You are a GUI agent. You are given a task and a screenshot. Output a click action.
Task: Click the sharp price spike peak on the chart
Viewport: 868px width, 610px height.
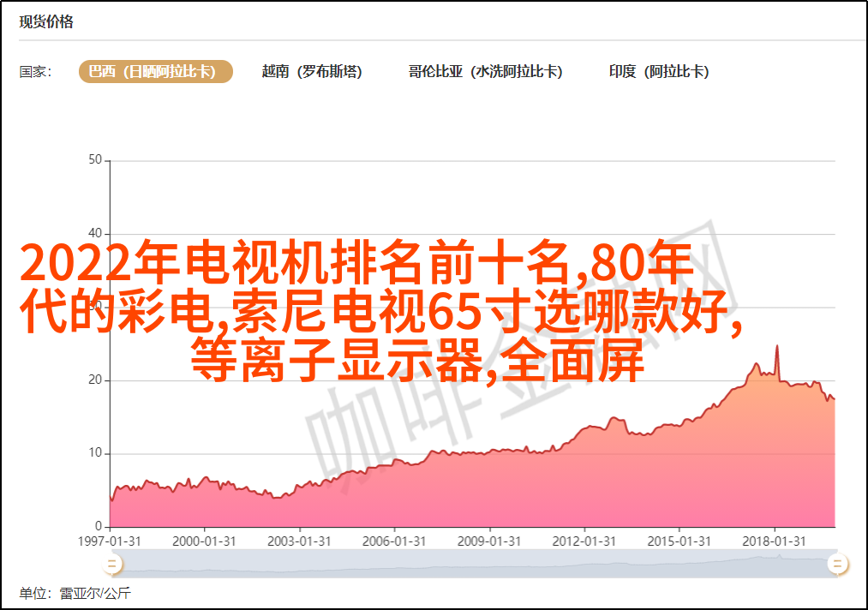pos(776,346)
